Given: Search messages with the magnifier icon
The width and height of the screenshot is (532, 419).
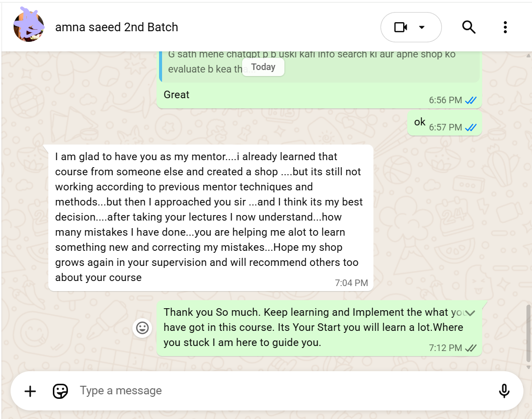Looking at the screenshot, I should (x=469, y=27).
